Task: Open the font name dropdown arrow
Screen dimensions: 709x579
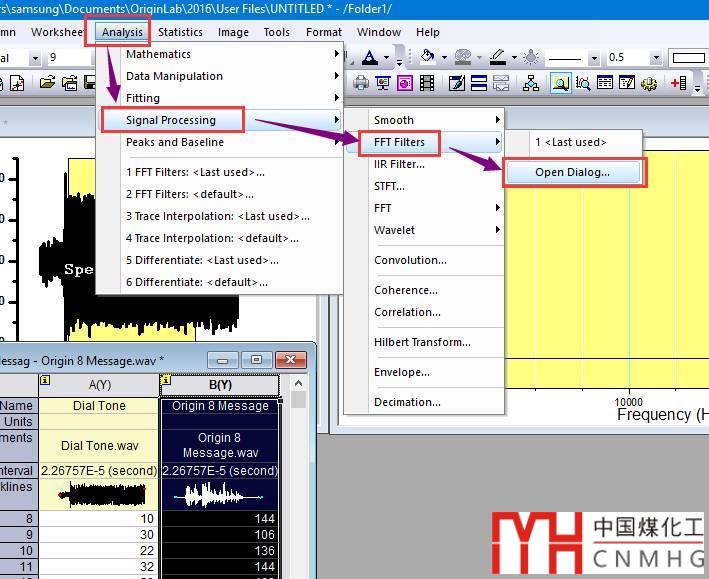Action: [34, 58]
